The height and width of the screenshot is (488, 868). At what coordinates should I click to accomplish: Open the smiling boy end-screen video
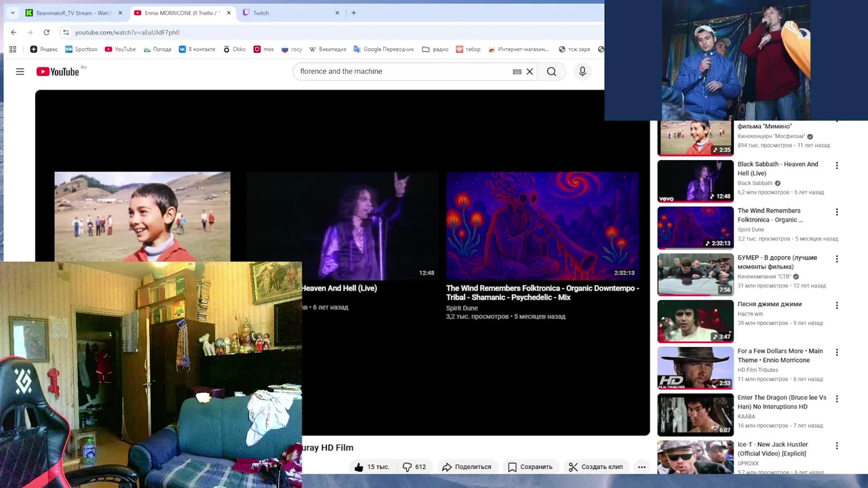click(x=142, y=217)
